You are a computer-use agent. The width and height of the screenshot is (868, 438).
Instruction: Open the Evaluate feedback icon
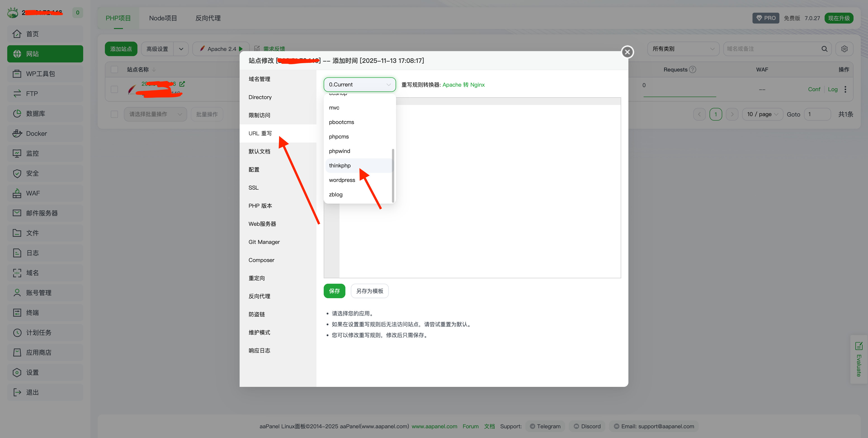click(x=859, y=346)
